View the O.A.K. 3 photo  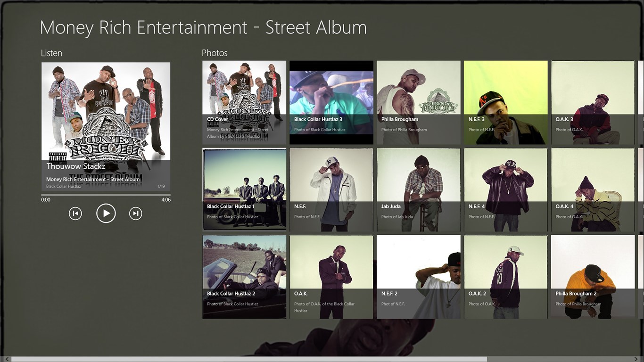point(593,102)
